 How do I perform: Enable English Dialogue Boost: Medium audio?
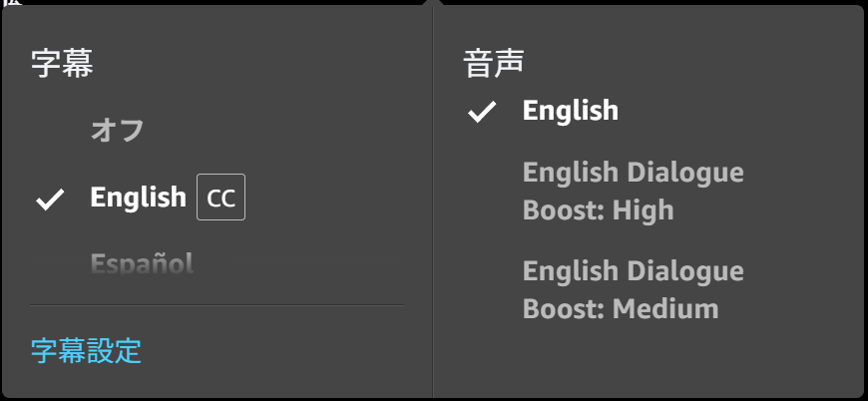(x=633, y=290)
